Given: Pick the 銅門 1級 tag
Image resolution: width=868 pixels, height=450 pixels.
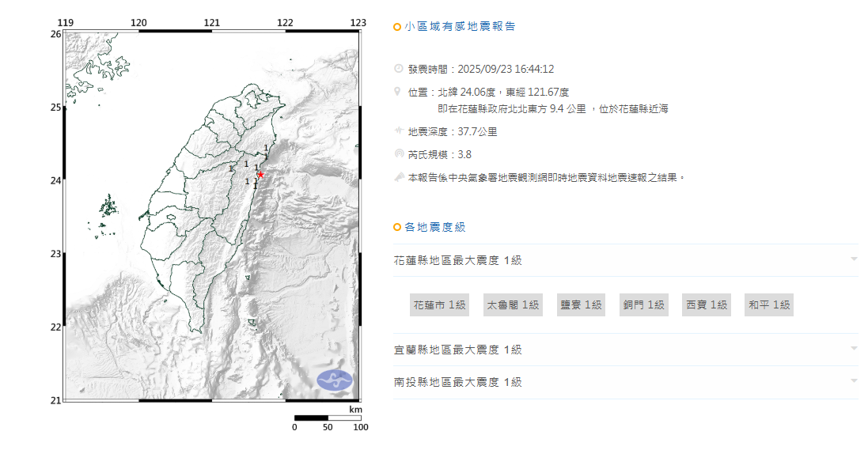Looking at the screenshot, I should coord(643,305).
